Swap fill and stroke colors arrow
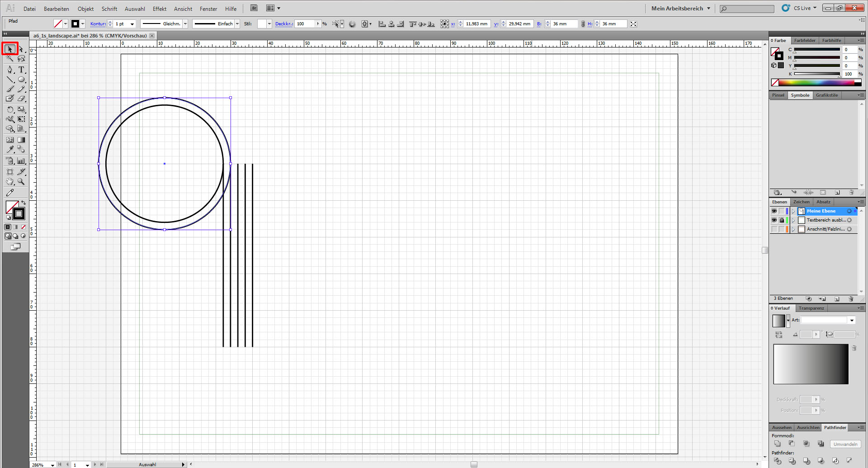 [24, 203]
